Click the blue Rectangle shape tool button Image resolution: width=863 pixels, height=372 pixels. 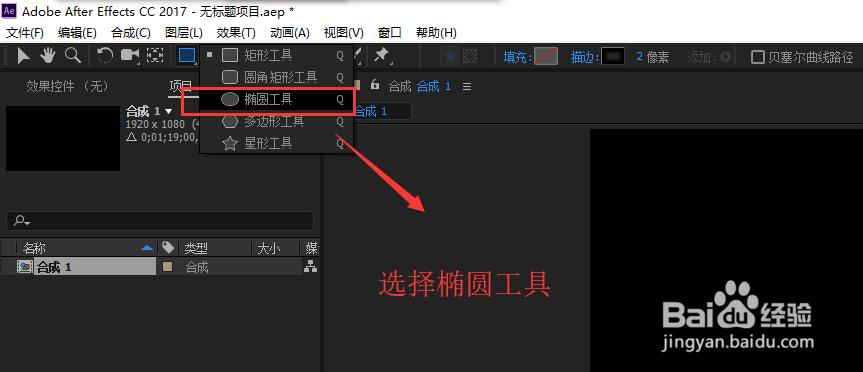(x=187, y=55)
